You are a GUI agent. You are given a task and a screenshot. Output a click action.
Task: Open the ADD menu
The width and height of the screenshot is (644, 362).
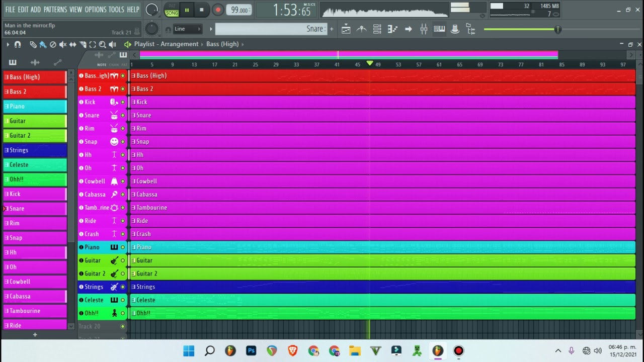point(35,10)
